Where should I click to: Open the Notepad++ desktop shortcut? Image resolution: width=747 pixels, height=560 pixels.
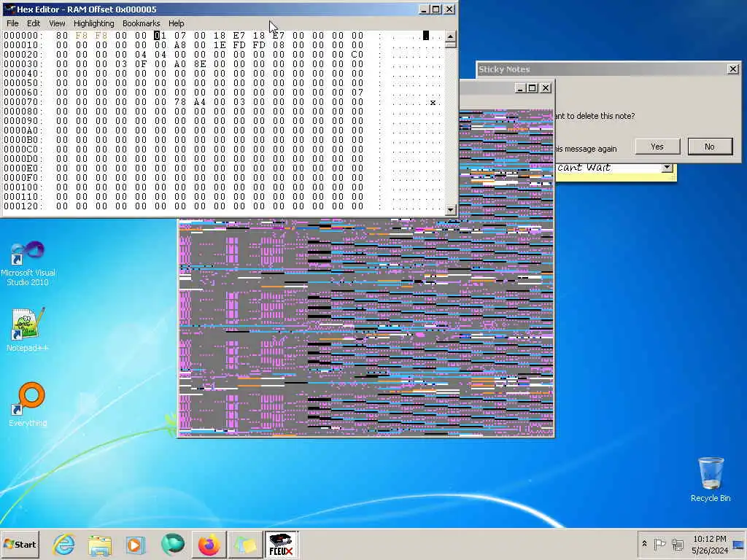point(28,330)
